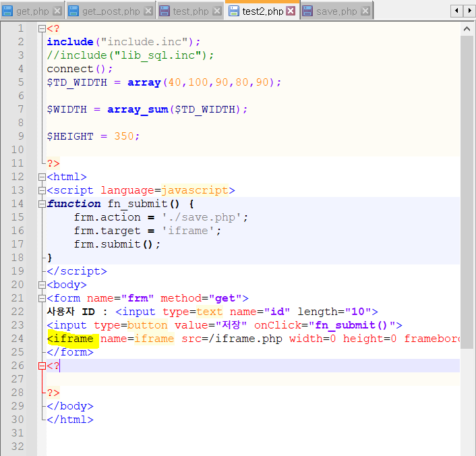Close the get.php tab
The height and width of the screenshot is (456, 476).
(57, 11)
